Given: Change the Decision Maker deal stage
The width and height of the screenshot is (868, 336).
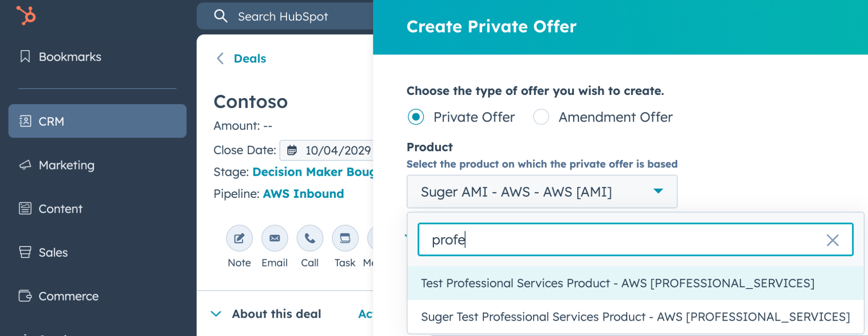Looking at the screenshot, I should [313, 172].
